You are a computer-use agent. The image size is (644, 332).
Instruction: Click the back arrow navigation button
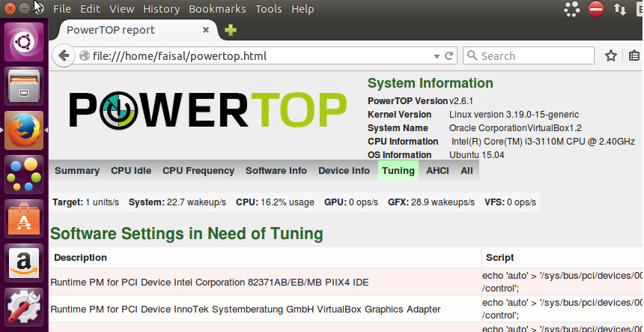tap(63, 56)
